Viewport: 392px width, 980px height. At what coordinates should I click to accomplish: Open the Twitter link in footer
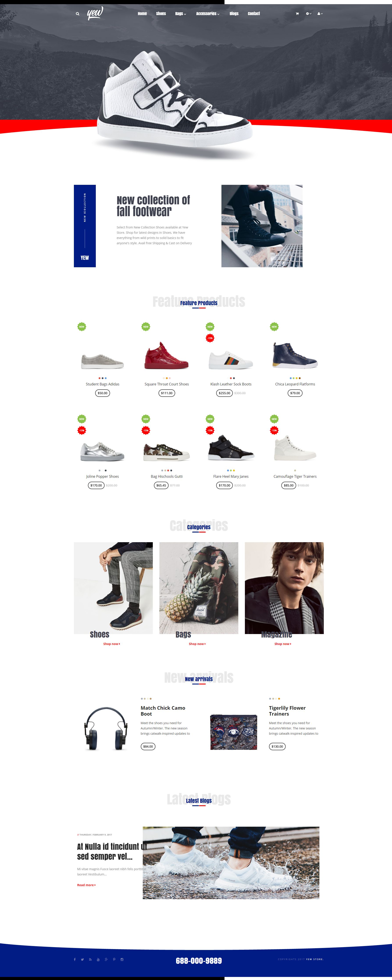[x=82, y=959]
